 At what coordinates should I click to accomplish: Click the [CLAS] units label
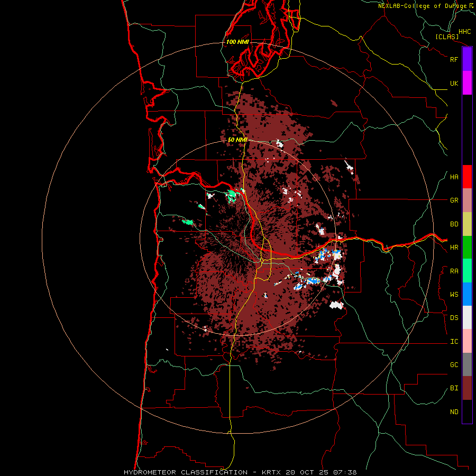click(447, 36)
